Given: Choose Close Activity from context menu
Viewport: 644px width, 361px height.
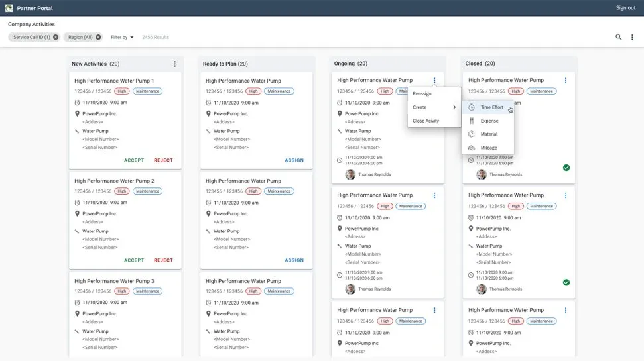Looking at the screenshot, I should [426, 121].
